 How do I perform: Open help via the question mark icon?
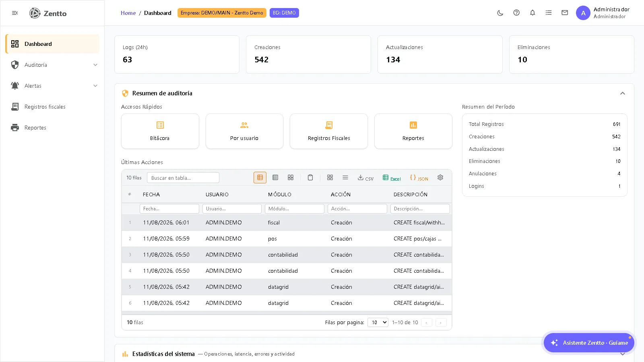click(516, 13)
